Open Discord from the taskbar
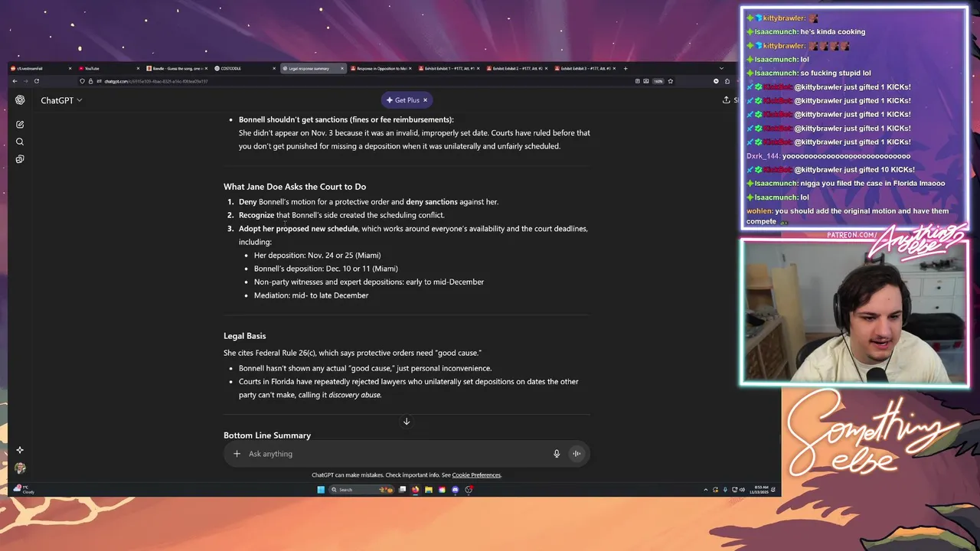The height and width of the screenshot is (551, 980). pyautogui.click(x=455, y=490)
